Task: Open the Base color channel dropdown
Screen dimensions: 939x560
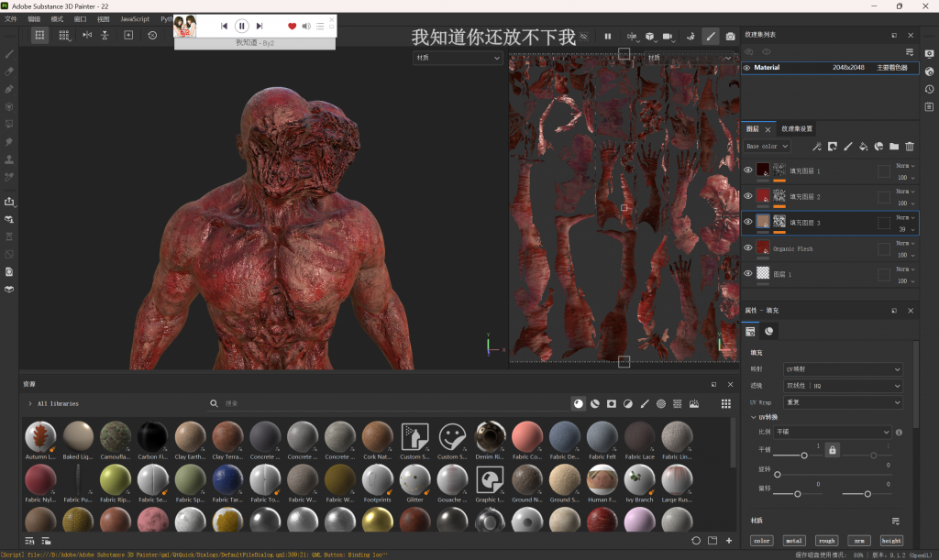Action: coord(767,147)
